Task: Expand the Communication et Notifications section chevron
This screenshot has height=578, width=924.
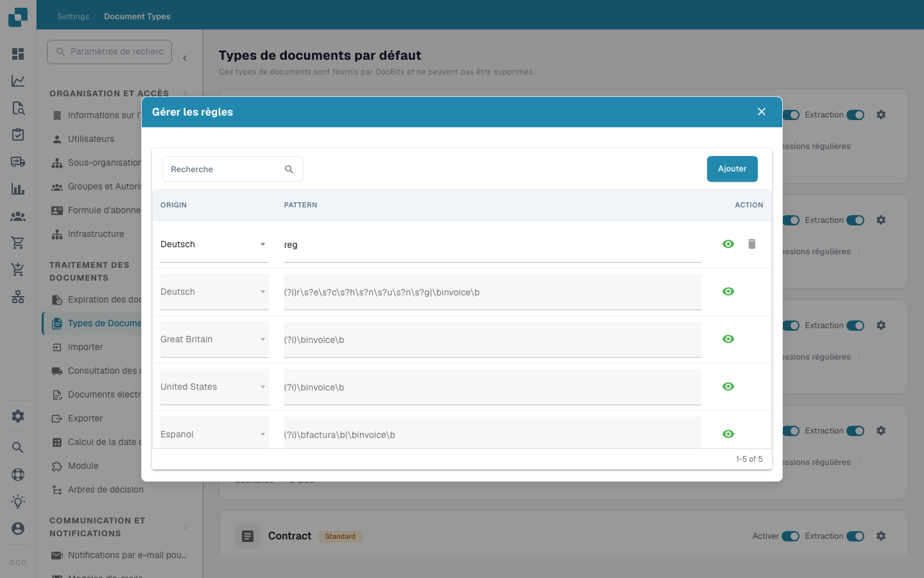Action: click(x=185, y=527)
